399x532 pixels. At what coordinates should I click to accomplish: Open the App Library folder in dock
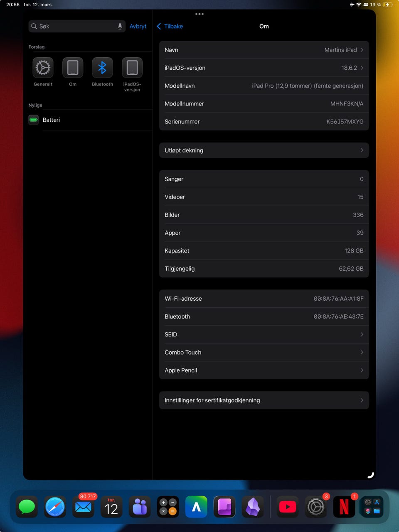coord(372,507)
